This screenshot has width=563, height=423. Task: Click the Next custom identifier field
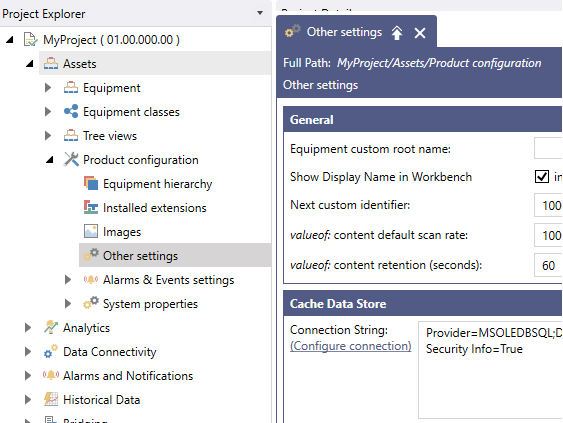(x=548, y=205)
